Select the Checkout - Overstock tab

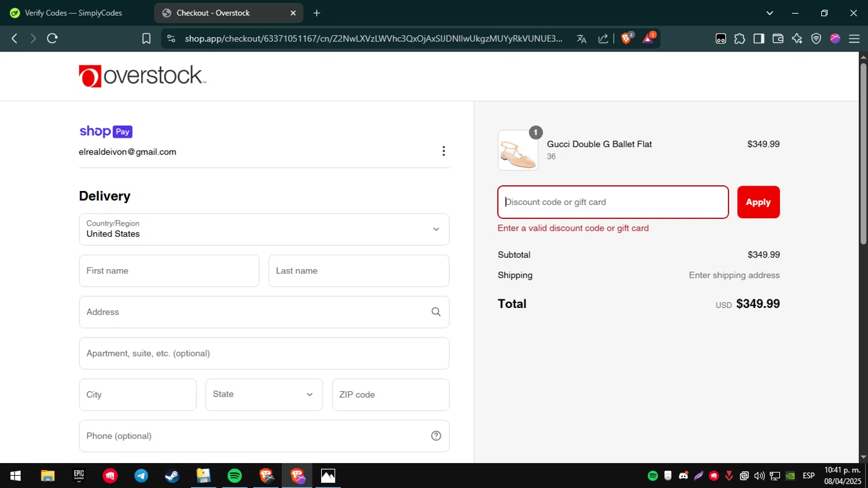[229, 13]
